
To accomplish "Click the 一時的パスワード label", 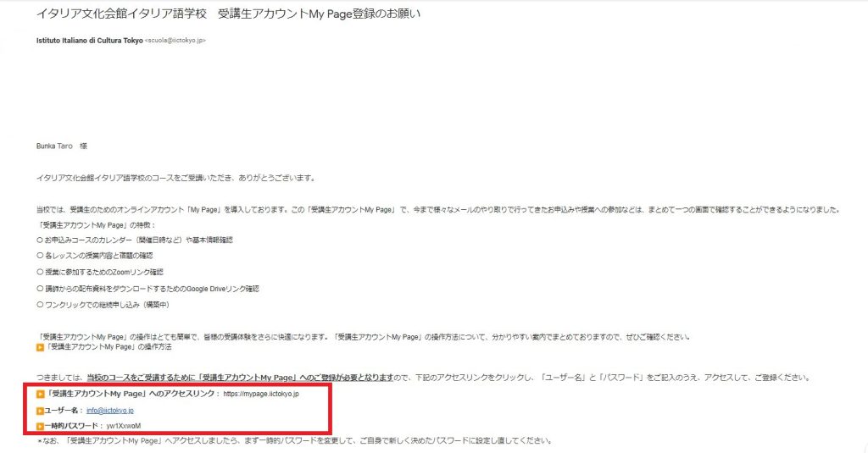I will (x=71, y=426).
